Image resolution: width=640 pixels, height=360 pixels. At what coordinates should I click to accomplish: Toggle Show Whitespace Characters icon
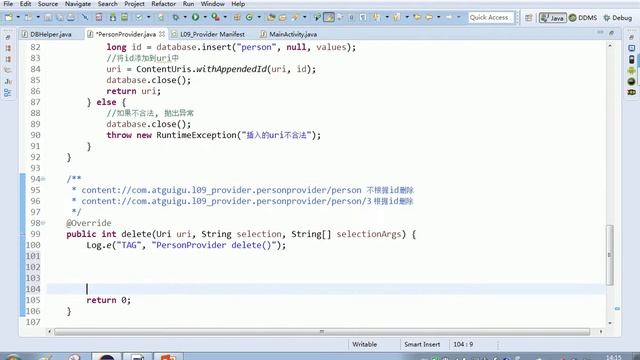pos(363,18)
